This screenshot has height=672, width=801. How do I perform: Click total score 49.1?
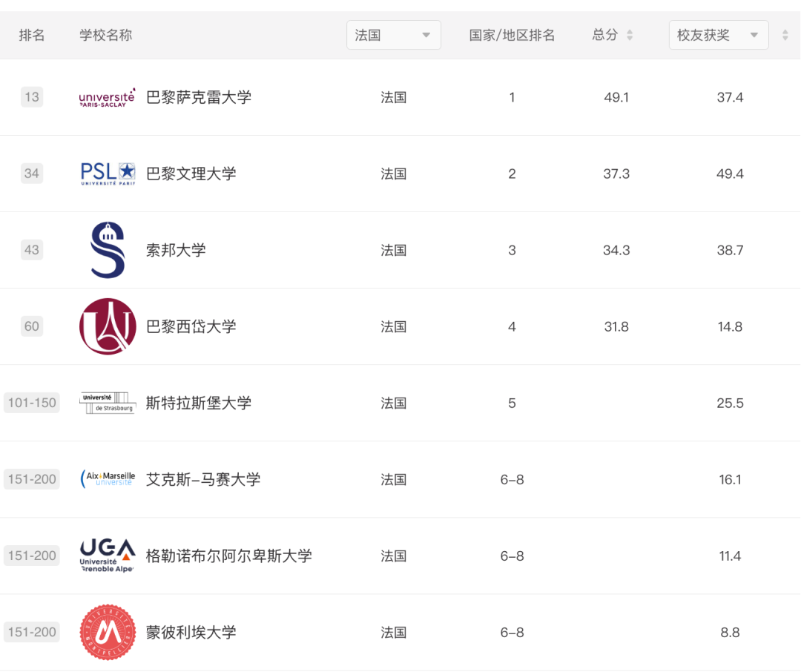click(x=616, y=97)
